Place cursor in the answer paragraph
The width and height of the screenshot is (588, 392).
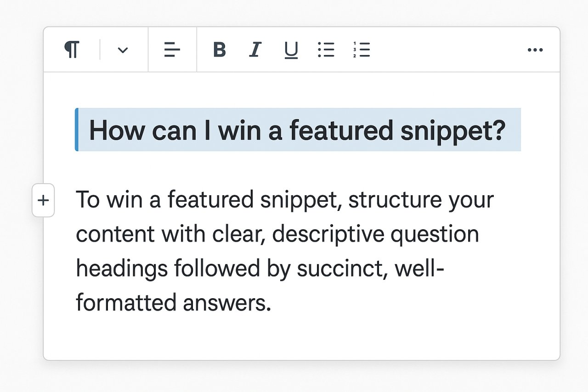point(276,250)
